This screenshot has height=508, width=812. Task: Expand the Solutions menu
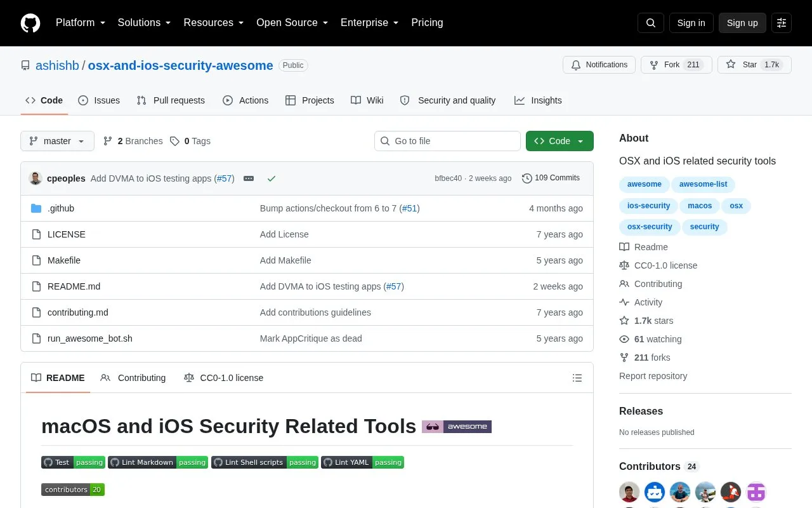pos(144,23)
